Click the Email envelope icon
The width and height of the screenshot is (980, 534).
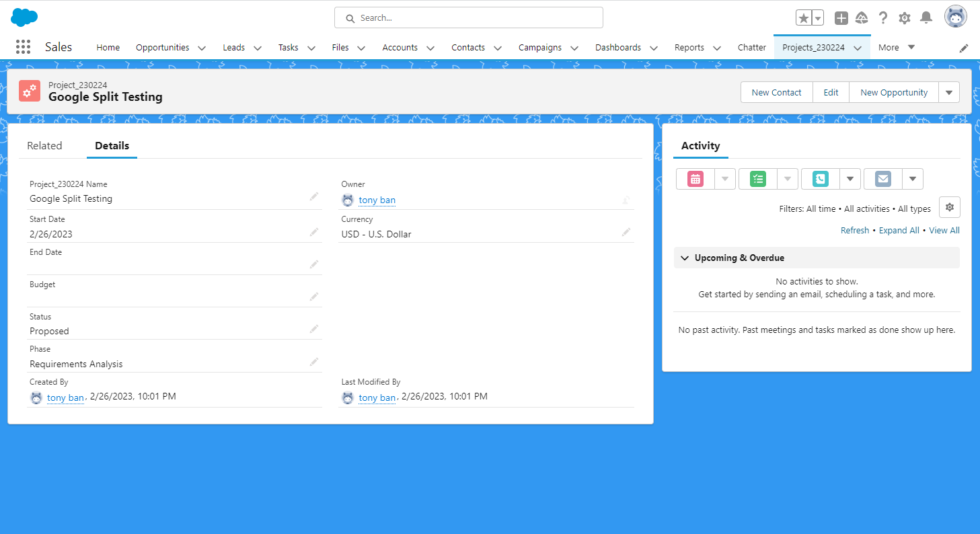tap(883, 179)
